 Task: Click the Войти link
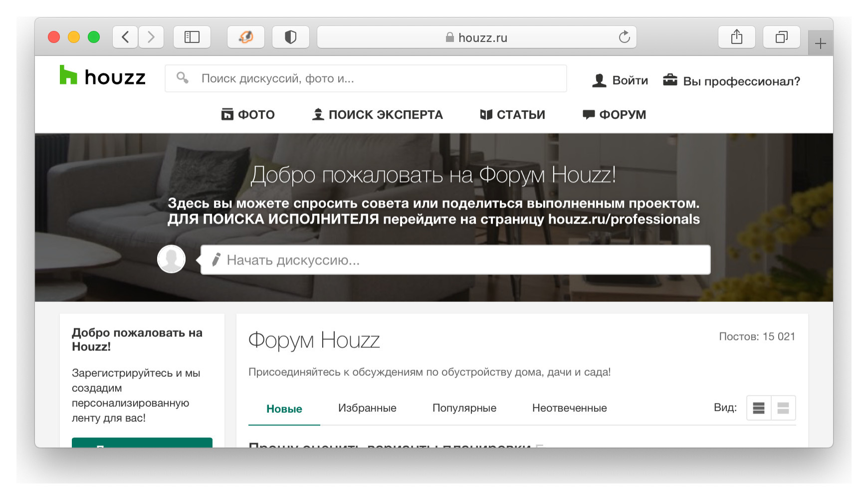[x=630, y=80]
